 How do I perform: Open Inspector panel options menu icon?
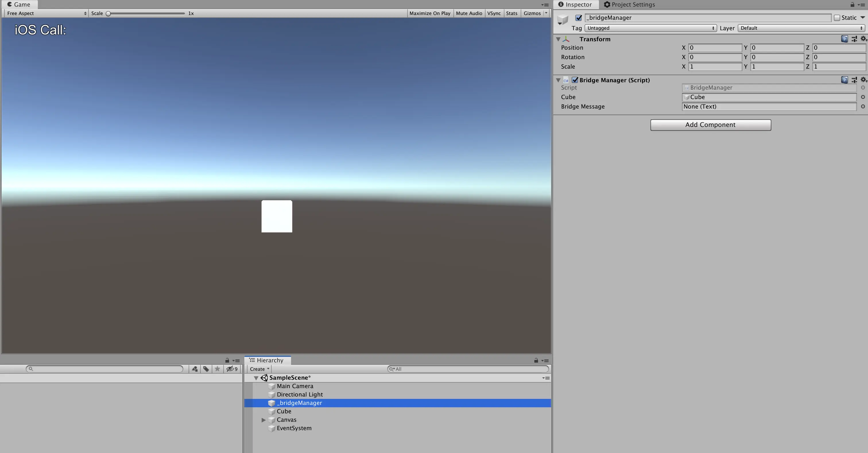point(861,5)
